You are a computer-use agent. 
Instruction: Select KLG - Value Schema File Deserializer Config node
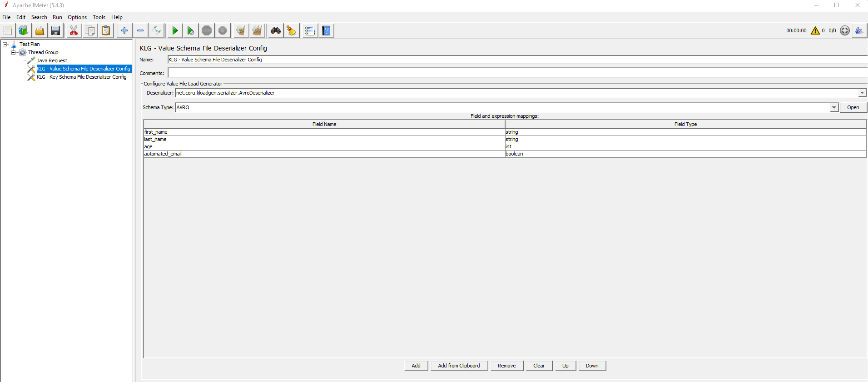point(84,69)
